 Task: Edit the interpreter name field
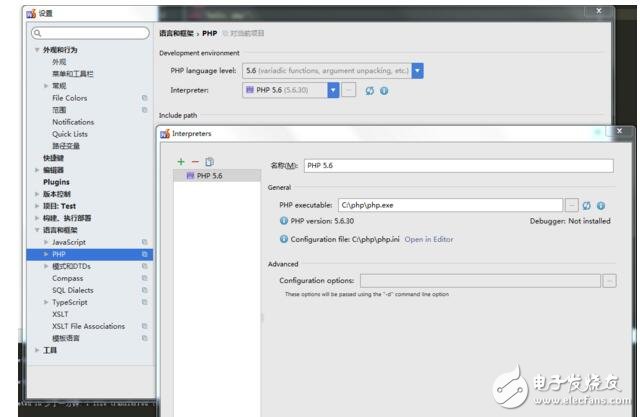(x=458, y=166)
